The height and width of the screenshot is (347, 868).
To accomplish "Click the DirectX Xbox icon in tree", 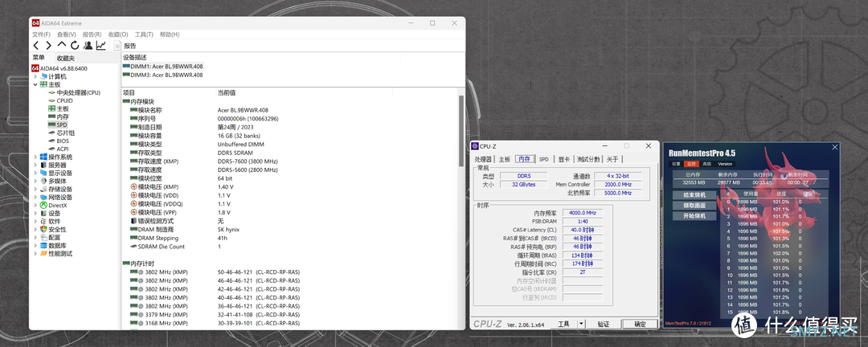I will [x=43, y=206].
